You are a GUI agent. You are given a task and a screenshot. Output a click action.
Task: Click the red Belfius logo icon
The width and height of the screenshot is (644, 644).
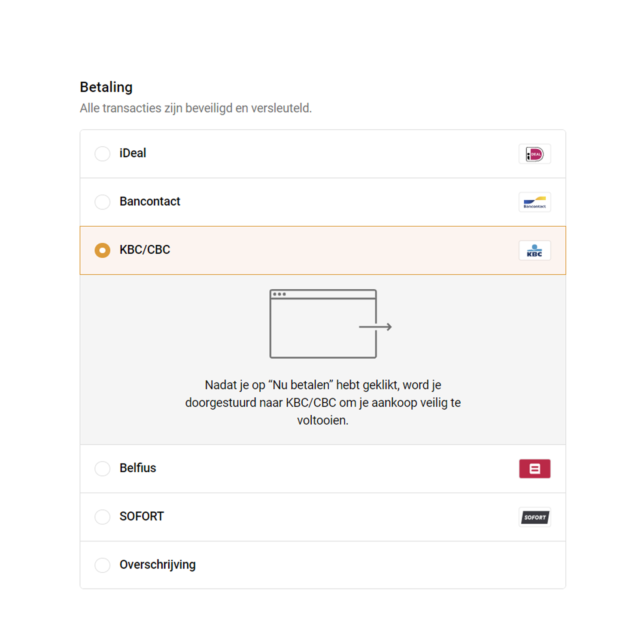tap(535, 469)
